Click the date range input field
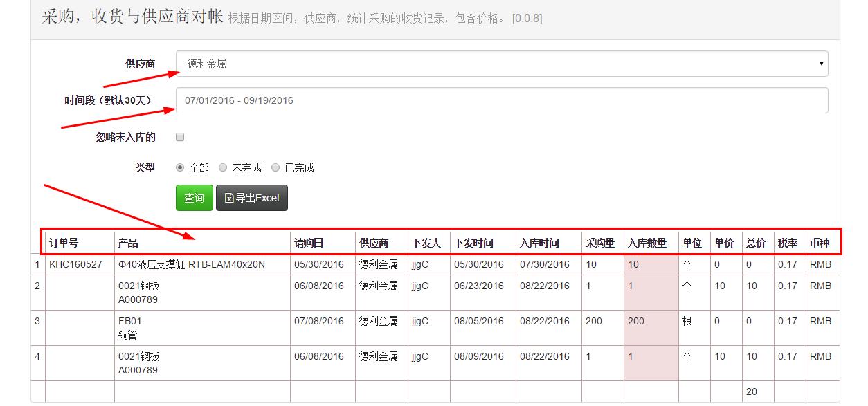The image size is (868, 406). [501, 100]
